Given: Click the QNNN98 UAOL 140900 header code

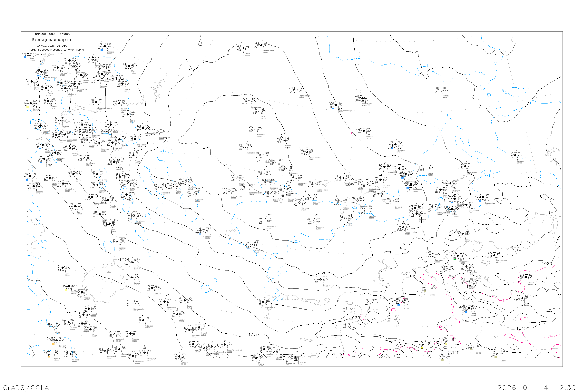Looking at the screenshot, I should pos(53,34).
